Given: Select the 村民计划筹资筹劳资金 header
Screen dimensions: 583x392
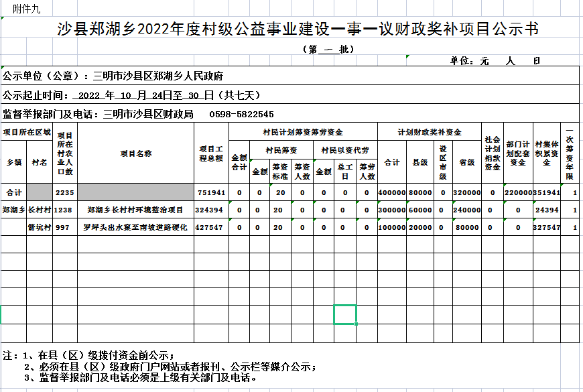Looking at the screenshot, I should pos(302,132).
